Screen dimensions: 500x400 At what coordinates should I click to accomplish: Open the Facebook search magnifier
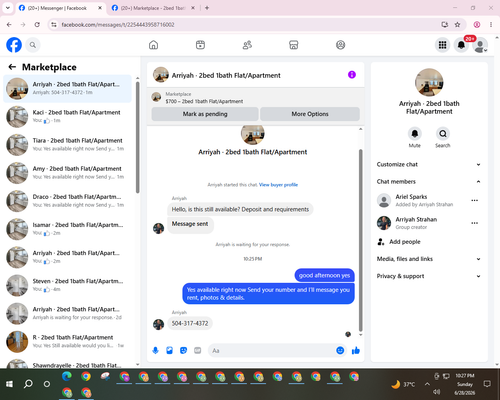click(33, 45)
